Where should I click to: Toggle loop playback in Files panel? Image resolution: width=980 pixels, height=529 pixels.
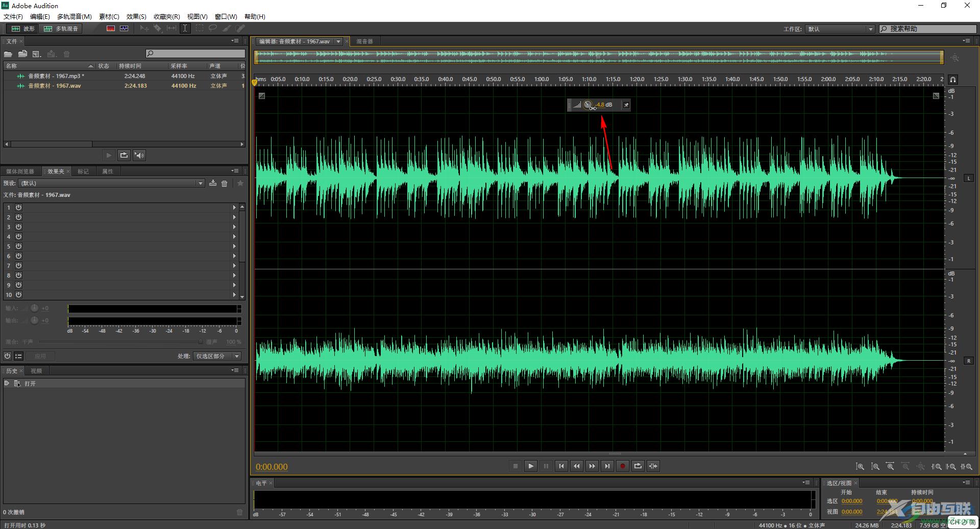click(124, 155)
